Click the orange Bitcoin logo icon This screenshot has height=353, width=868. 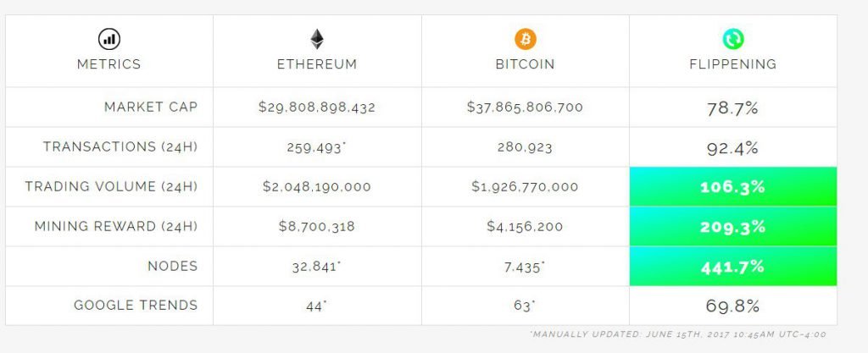point(526,39)
